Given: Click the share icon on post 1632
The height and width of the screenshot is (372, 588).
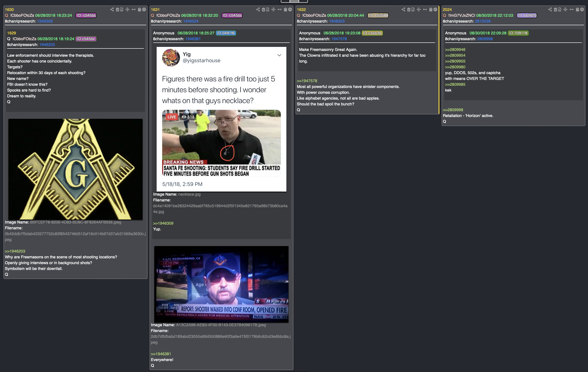Looking at the screenshot, I should click(x=403, y=10).
